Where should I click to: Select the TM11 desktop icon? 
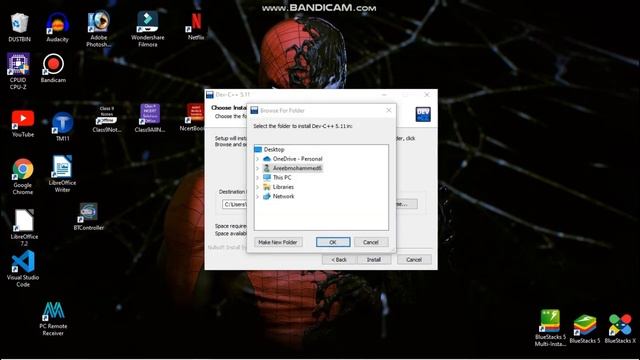point(62,127)
